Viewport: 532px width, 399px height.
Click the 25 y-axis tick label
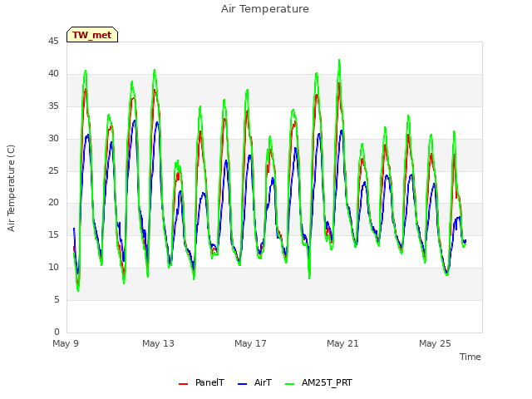click(x=53, y=170)
